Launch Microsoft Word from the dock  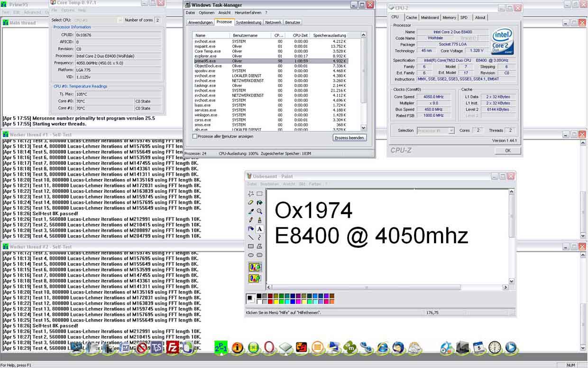125,348
